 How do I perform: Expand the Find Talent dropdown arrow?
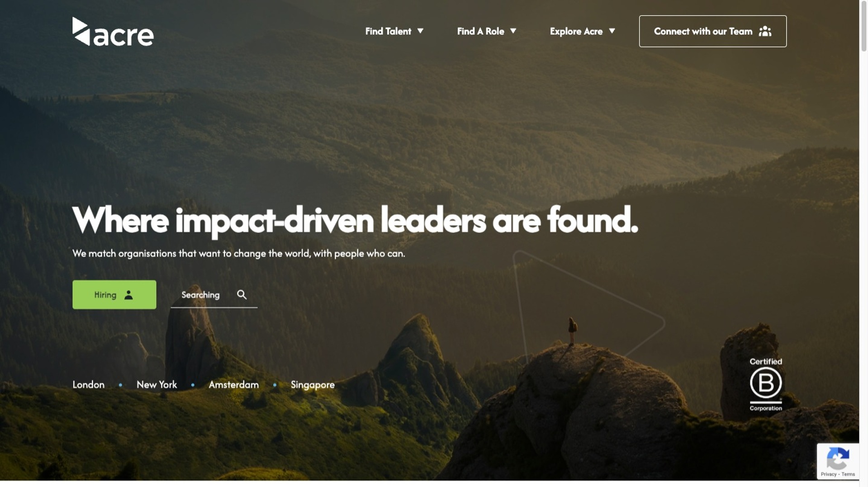tap(420, 31)
